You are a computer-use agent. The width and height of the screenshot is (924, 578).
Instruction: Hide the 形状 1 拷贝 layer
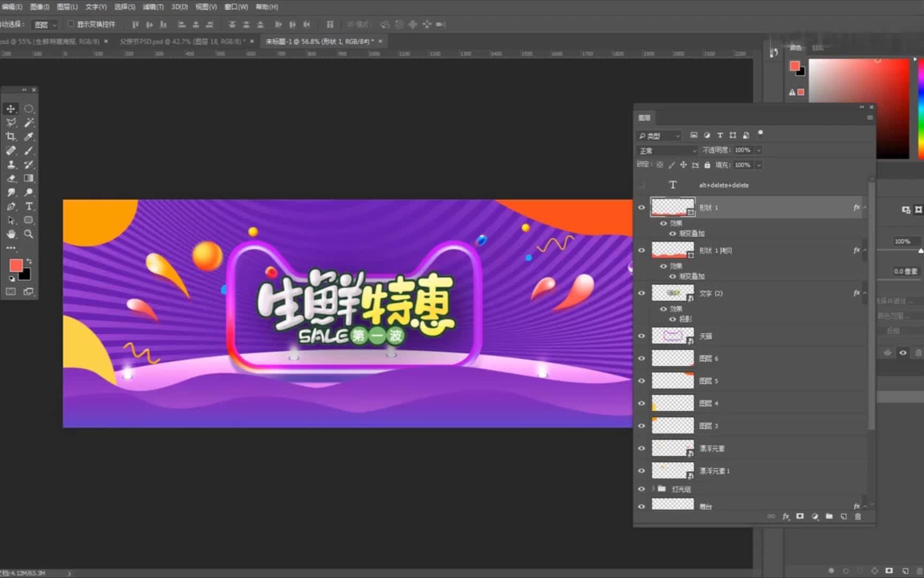click(642, 250)
